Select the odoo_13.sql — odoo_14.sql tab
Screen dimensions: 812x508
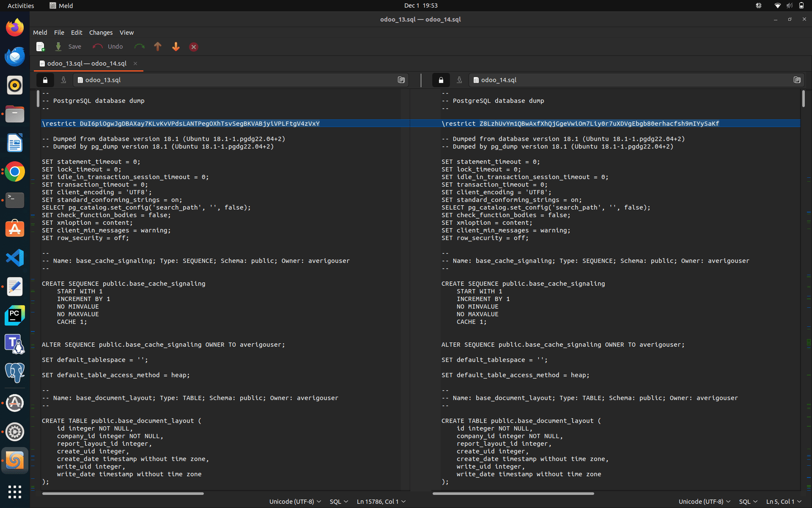pos(87,63)
